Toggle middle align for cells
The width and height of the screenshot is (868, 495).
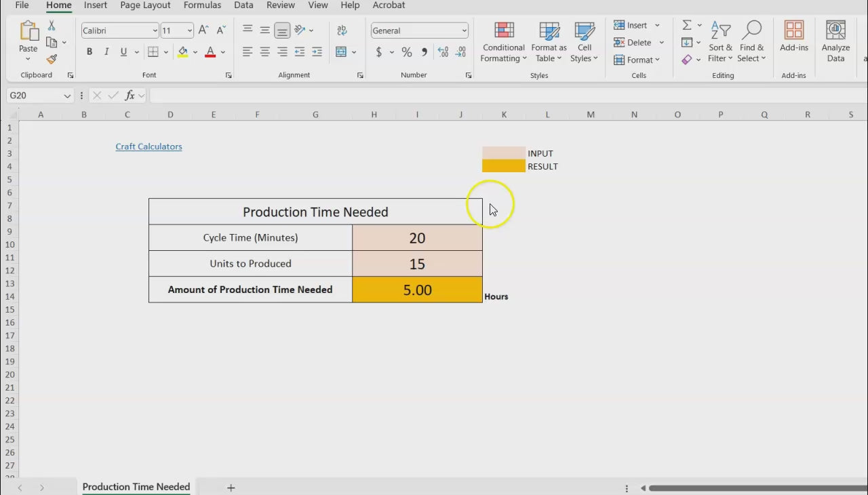pos(265,31)
